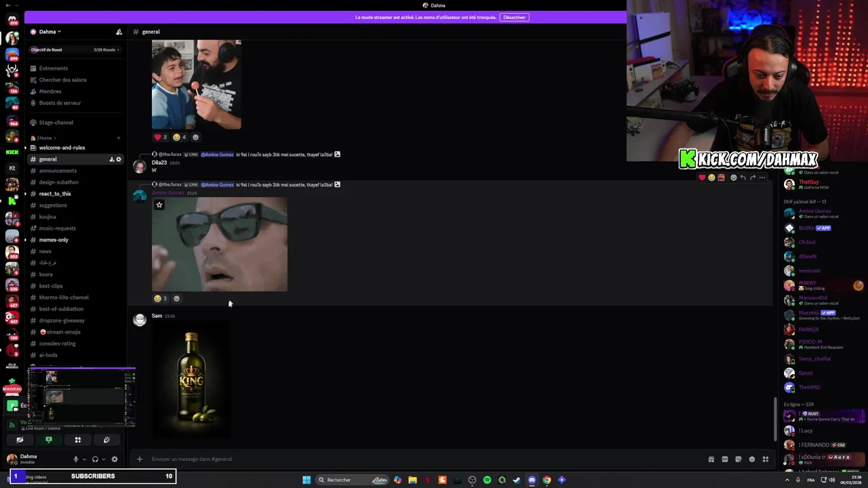The height and width of the screenshot is (488, 868).
Task: Open the soundboard button
Action: pyautogui.click(x=106, y=440)
